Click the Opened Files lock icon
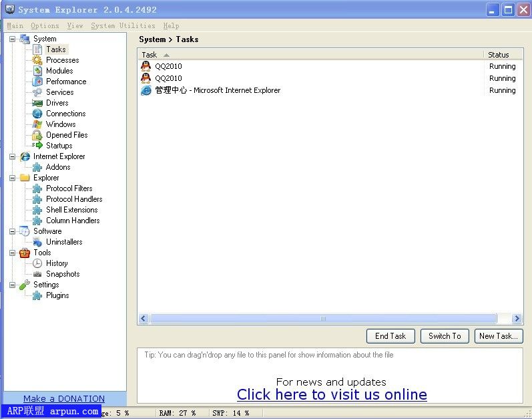Screen dimensions: 532x419 click(37, 135)
